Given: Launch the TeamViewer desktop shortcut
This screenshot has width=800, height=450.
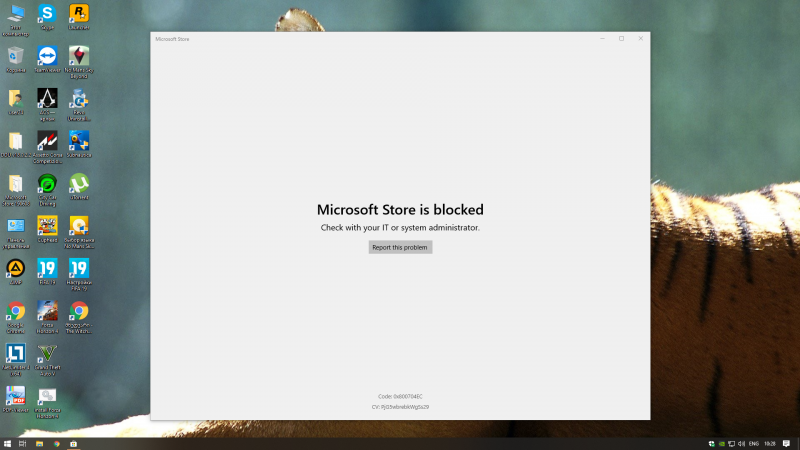Looking at the screenshot, I should tap(47, 55).
